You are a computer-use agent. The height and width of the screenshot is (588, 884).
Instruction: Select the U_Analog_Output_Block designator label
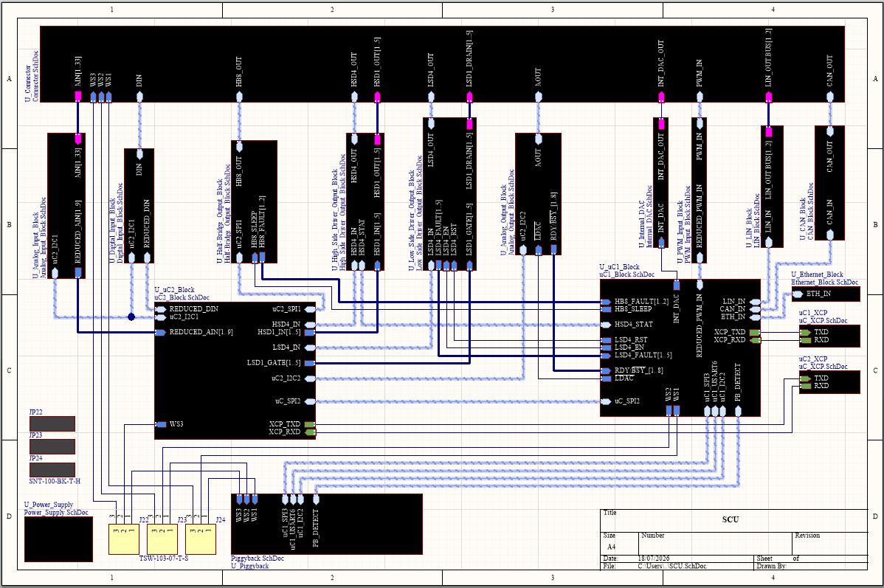(503, 220)
